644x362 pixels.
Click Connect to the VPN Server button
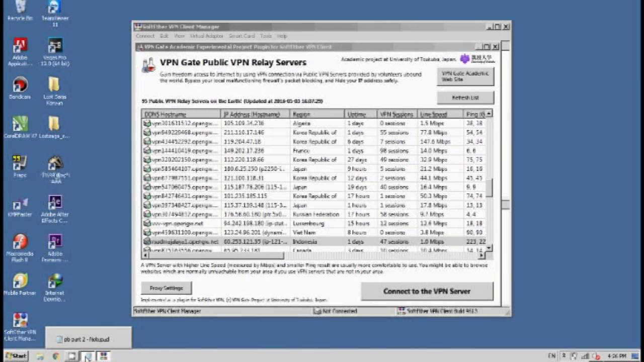click(x=427, y=291)
